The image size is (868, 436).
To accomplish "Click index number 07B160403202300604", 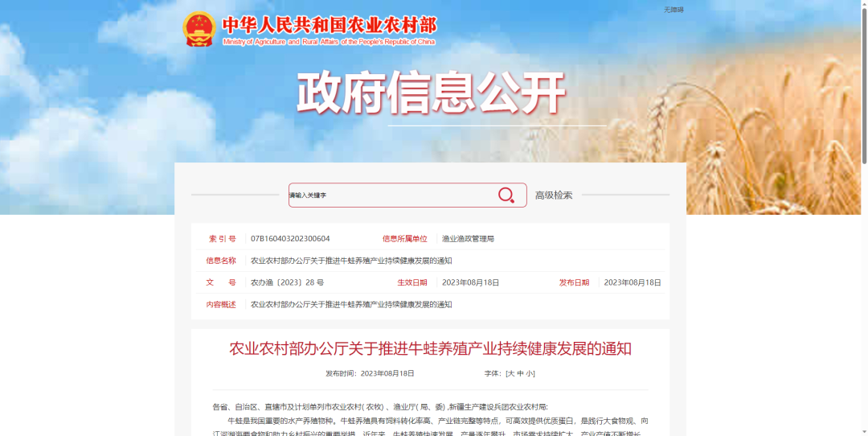I will click(x=290, y=239).
